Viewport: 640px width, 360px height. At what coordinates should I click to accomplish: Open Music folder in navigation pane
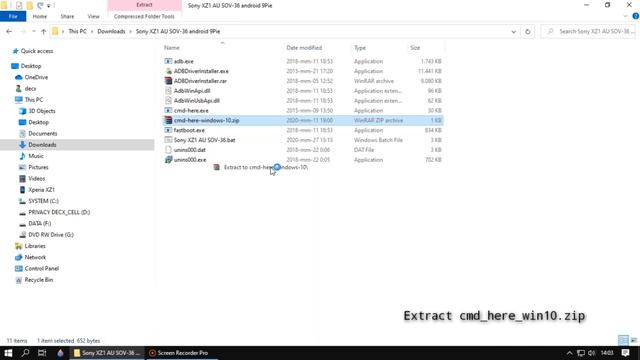(36, 156)
